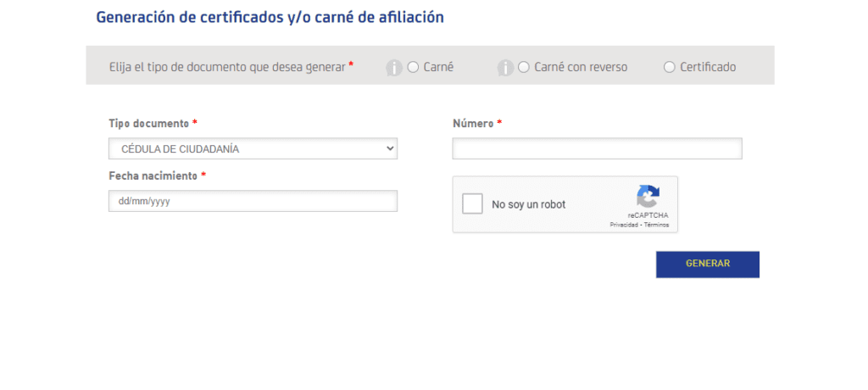The width and height of the screenshot is (868, 390).
Task: Choose the Carné con reverso radio option
Action: click(x=524, y=67)
